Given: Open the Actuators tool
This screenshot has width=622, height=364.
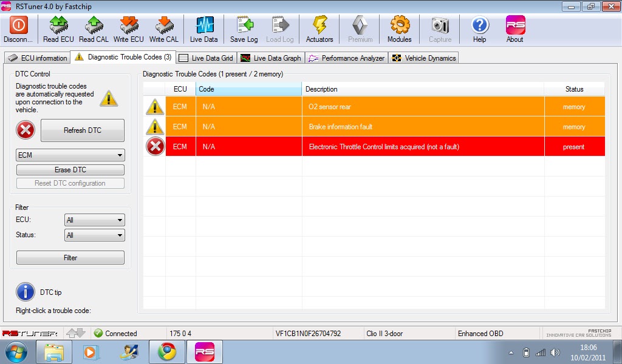Looking at the screenshot, I should coord(320,25).
